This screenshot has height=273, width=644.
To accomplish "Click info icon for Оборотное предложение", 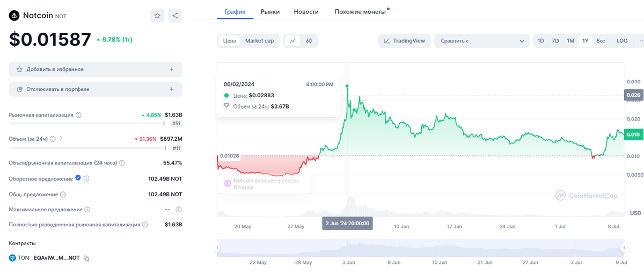I will 86,178.
